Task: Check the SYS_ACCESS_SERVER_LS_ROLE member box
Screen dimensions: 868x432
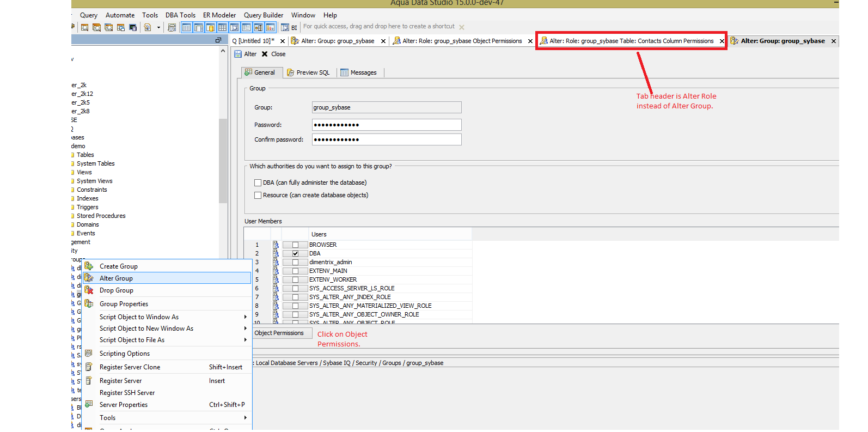Action: 296,288
